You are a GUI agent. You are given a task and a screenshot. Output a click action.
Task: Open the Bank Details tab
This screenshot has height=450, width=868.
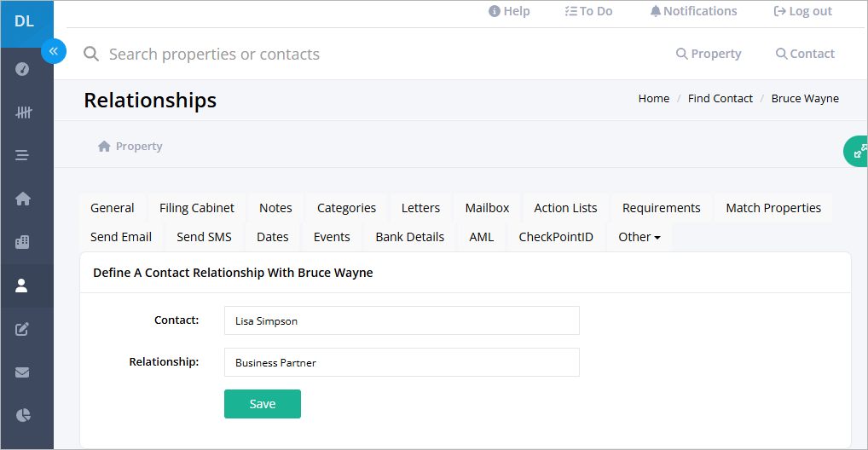tap(409, 237)
